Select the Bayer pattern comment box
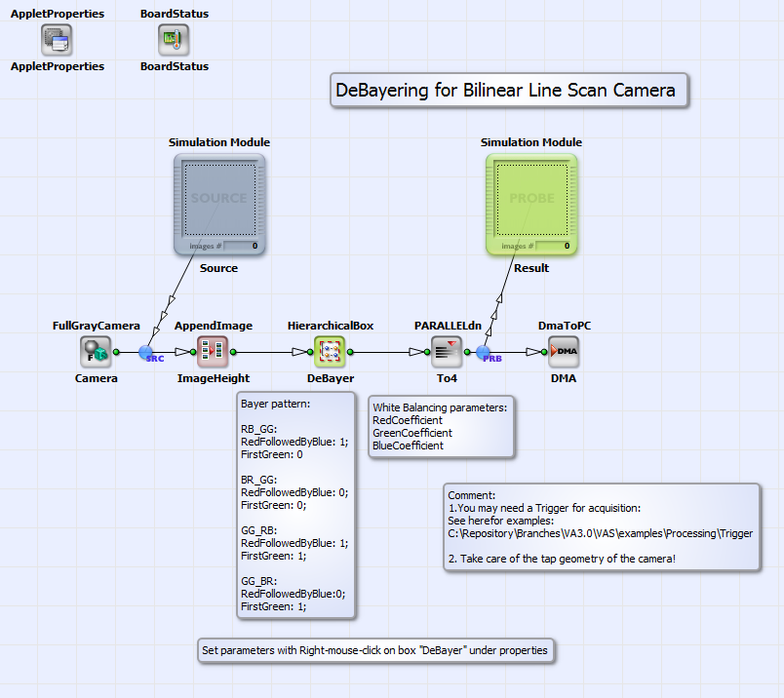The width and height of the screenshot is (784, 698). 295,507
